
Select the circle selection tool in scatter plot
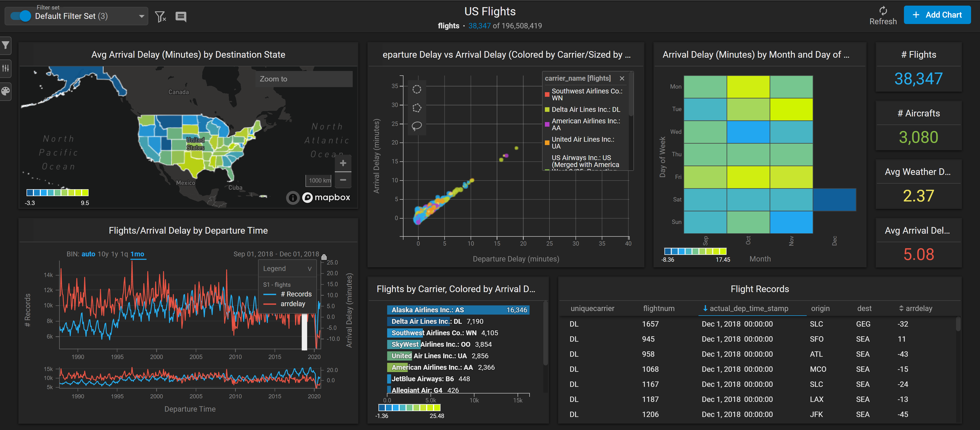[416, 89]
